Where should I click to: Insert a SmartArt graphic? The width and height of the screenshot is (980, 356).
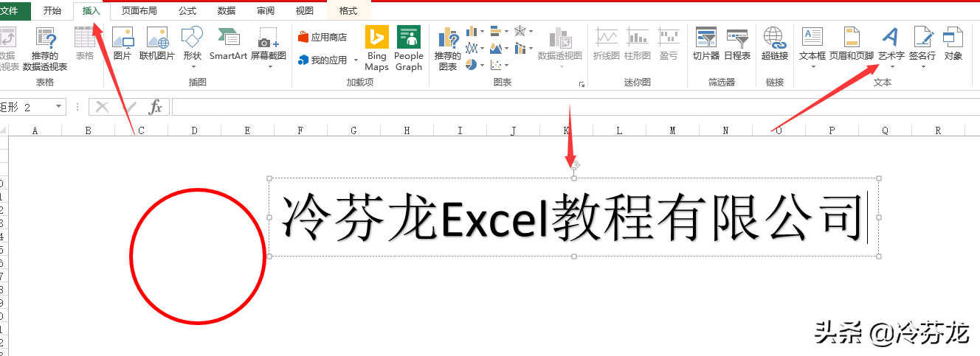(x=228, y=44)
